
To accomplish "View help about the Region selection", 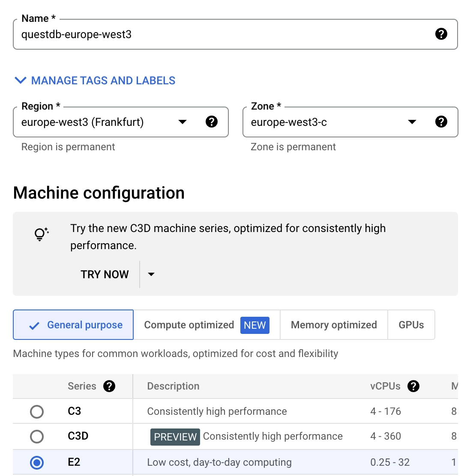I will [x=212, y=122].
